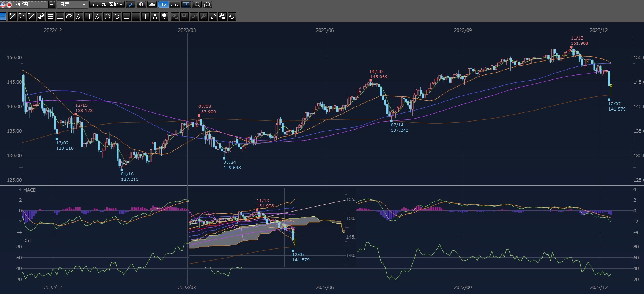Switch price display to Bid

(x=163, y=5)
